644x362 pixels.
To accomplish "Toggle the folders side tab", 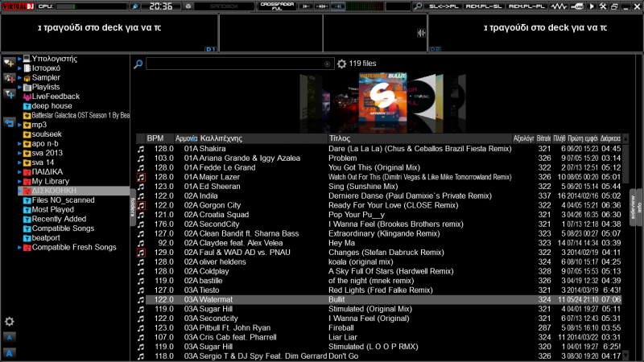I will click(x=133, y=208).
